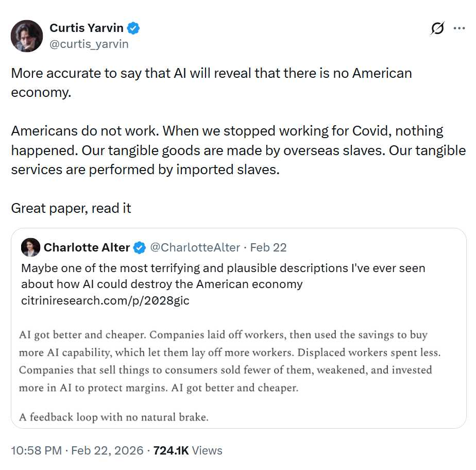Open Curtis Yarvin's profile picture
This screenshot has height=470, width=476.
pos(27,36)
